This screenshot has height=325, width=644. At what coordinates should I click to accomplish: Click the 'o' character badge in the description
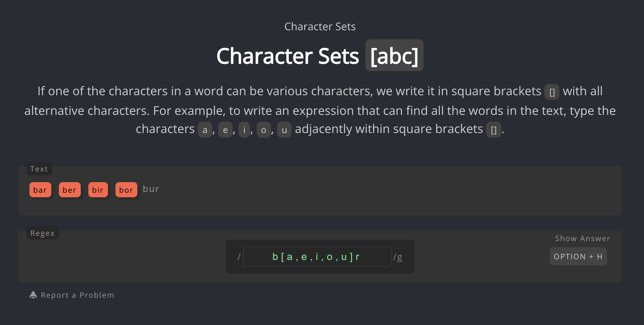(x=264, y=130)
